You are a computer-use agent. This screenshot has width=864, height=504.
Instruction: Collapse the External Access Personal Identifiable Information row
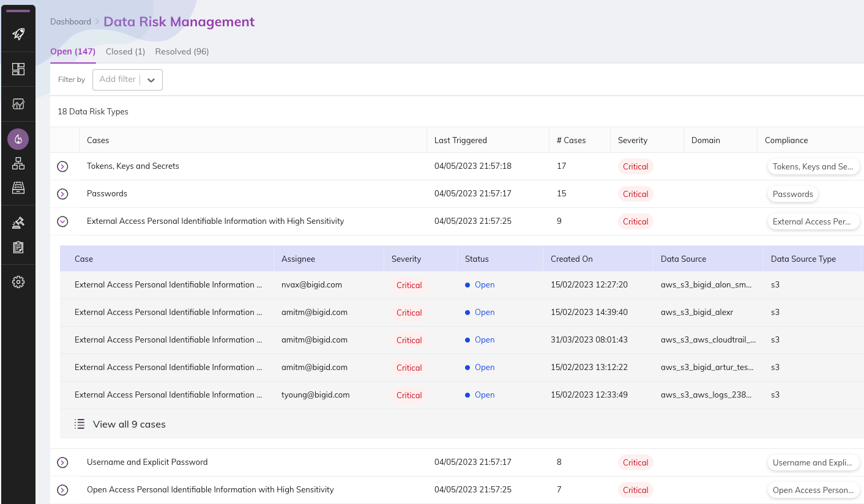[x=62, y=221]
